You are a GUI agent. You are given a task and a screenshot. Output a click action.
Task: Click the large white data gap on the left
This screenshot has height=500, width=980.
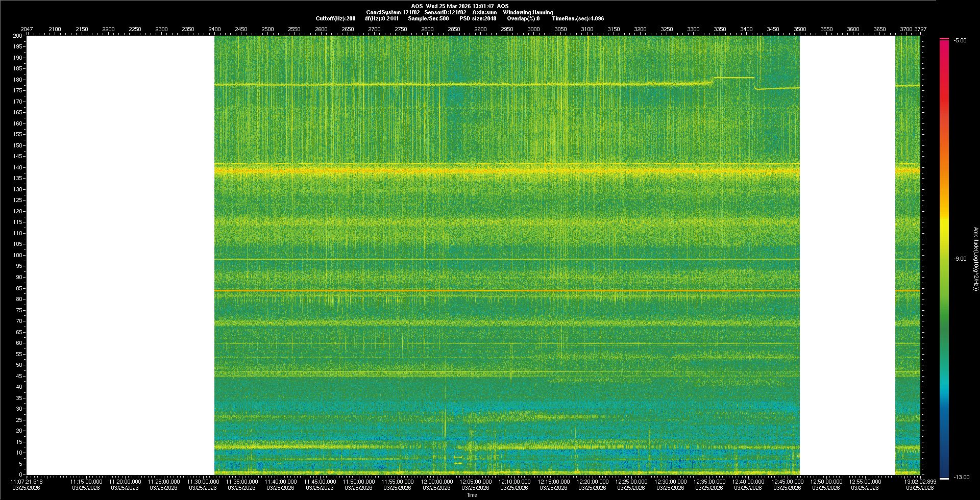[120, 255]
